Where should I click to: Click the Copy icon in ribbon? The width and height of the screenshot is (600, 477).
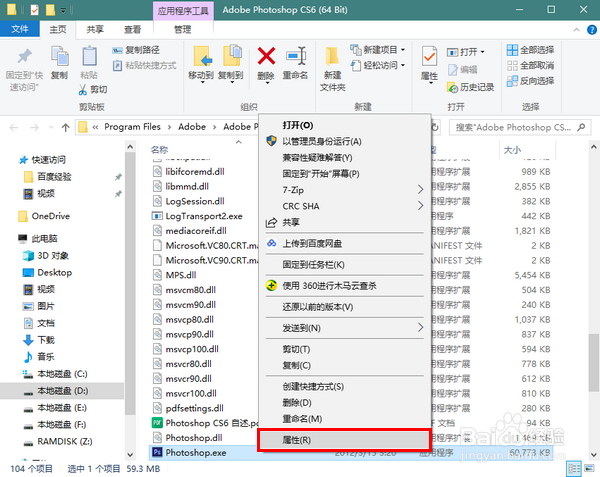(60, 56)
